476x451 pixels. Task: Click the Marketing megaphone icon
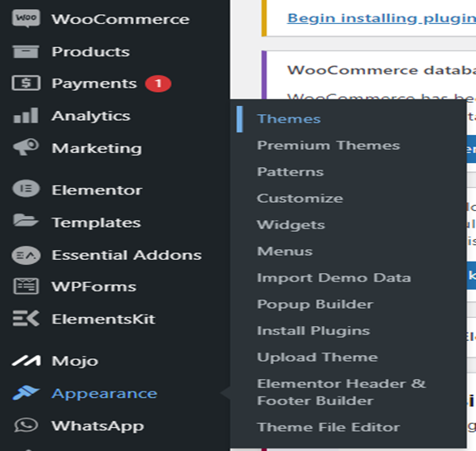click(26, 147)
